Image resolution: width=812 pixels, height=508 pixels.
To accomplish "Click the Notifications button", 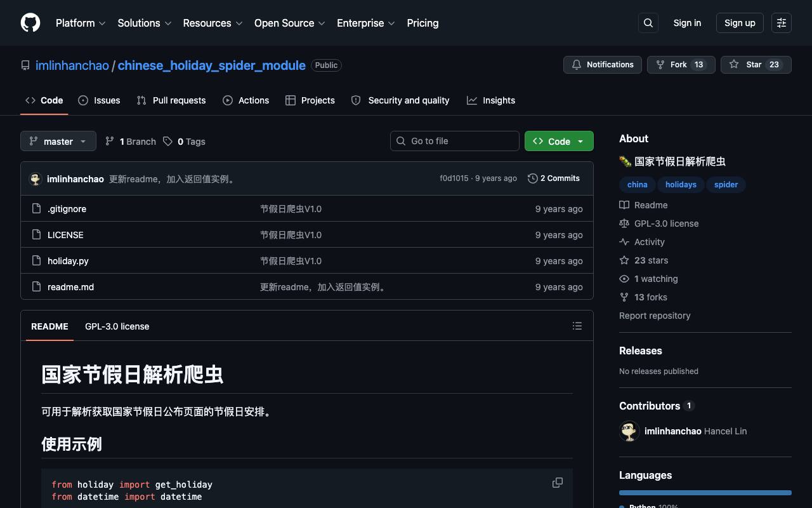I will point(603,65).
